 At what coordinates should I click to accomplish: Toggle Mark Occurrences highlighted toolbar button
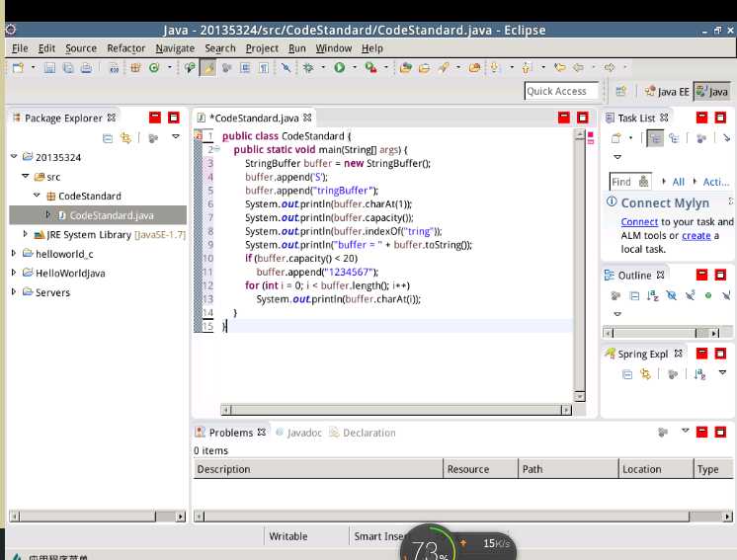tap(207, 68)
